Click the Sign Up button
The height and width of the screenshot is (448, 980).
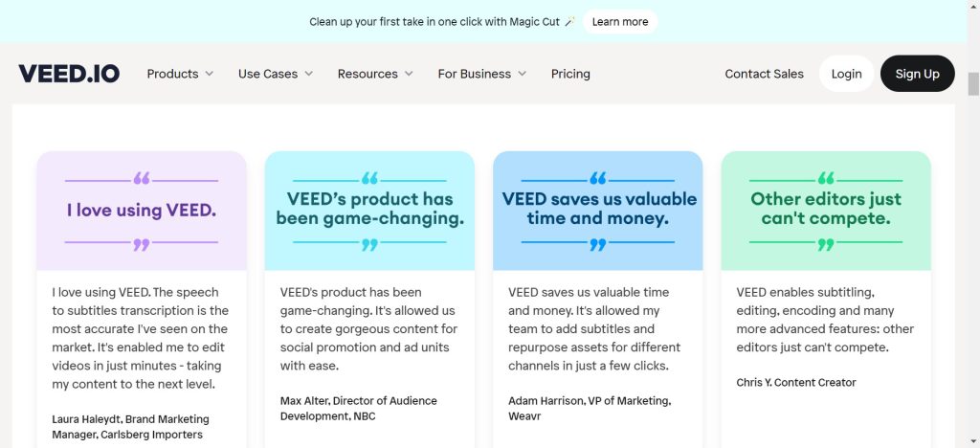(x=917, y=74)
